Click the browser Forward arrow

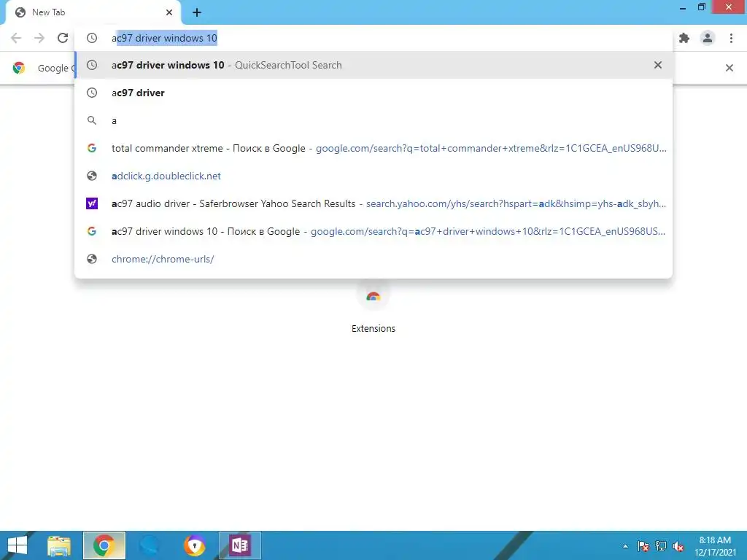coord(39,38)
